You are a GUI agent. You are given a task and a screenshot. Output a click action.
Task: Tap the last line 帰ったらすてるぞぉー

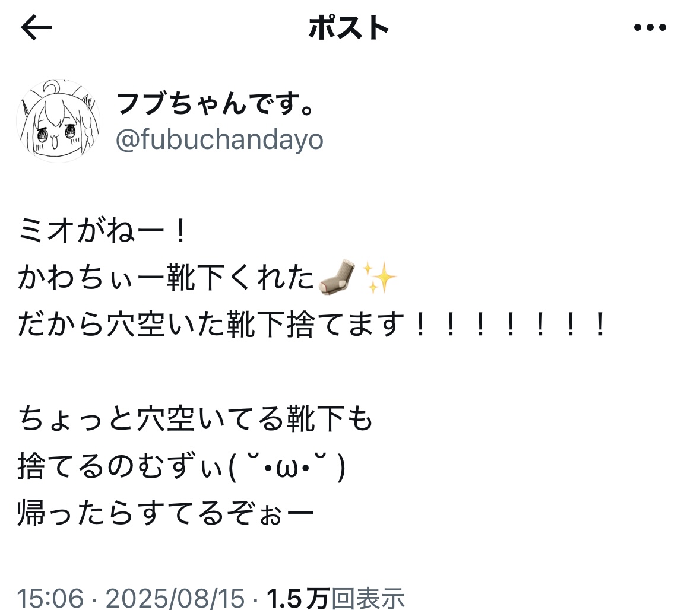coord(166,513)
